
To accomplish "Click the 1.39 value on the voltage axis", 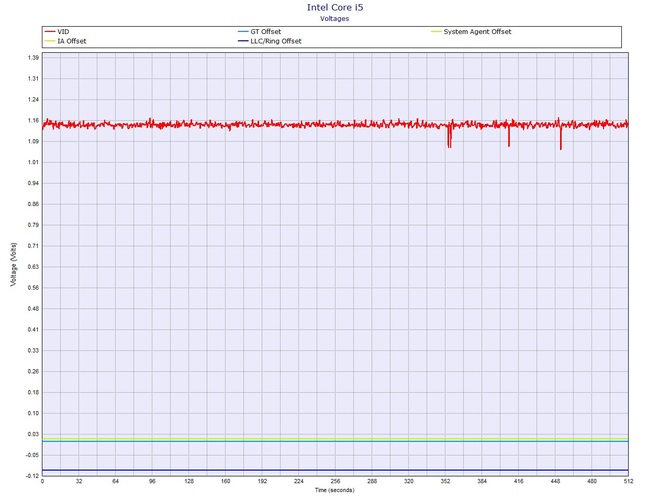I will [x=33, y=58].
